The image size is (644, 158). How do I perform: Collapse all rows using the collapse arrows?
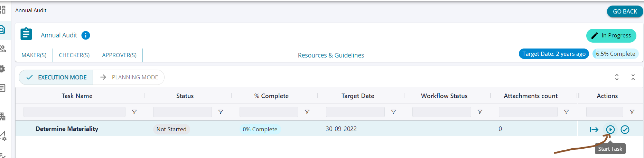point(633,77)
